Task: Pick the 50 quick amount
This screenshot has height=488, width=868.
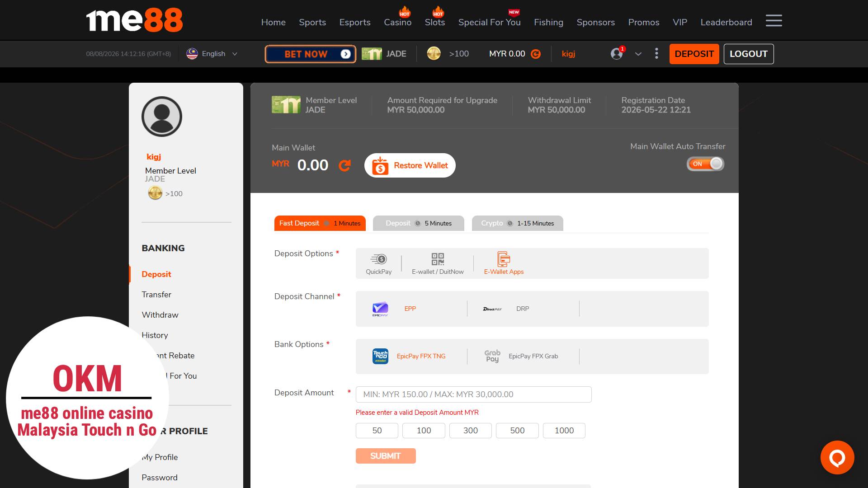Action: (377, 431)
